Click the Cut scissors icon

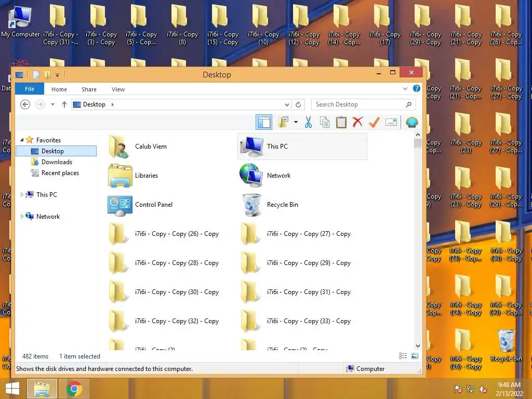click(308, 122)
